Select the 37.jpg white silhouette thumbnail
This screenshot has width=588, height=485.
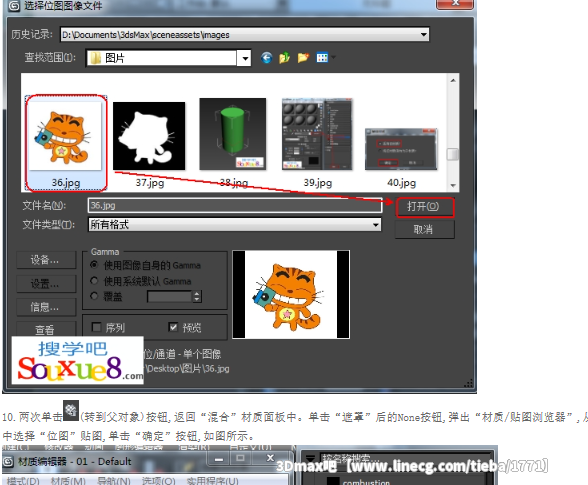[149, 136]
